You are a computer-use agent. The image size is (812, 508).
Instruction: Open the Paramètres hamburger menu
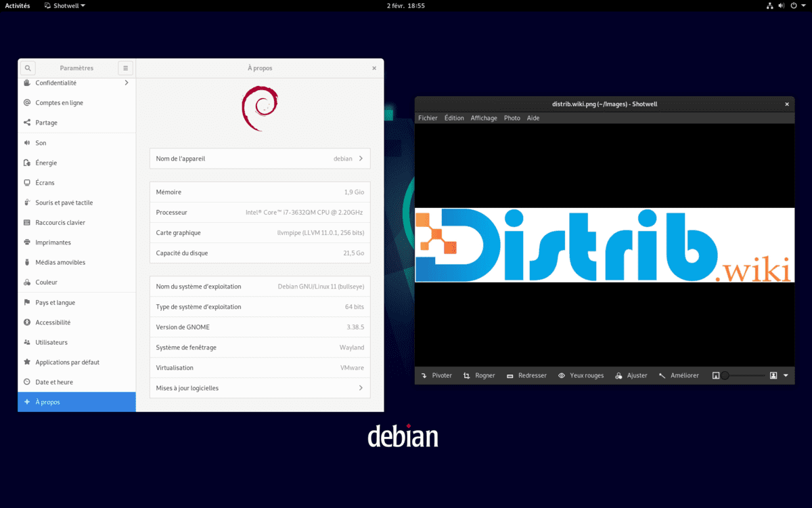[x=125, y=68]
